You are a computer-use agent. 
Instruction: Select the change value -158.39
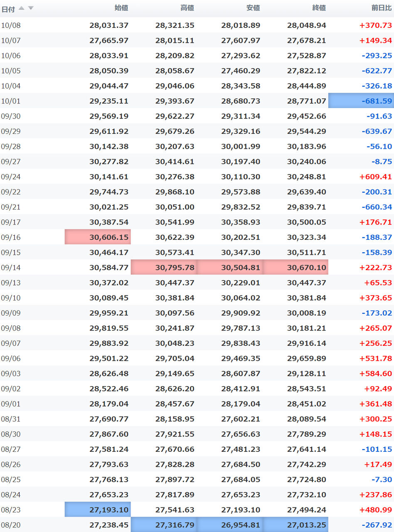(377, 252)
